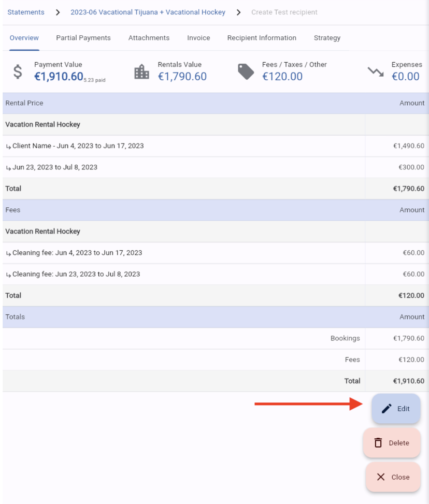Click the pencil icon on Edit button

pos(387,409)
